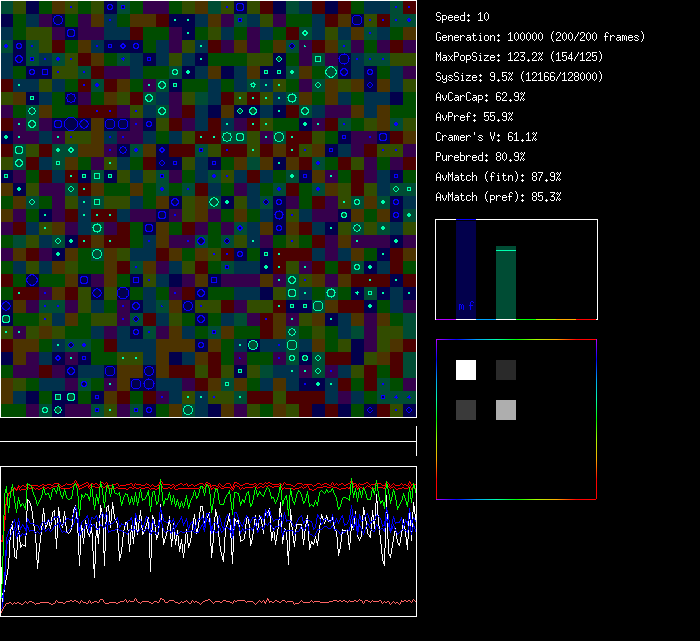The height and width of the screenshot is (641, 700).
Task: Click the white square in the matrix panel
Action: coord(466,370)
